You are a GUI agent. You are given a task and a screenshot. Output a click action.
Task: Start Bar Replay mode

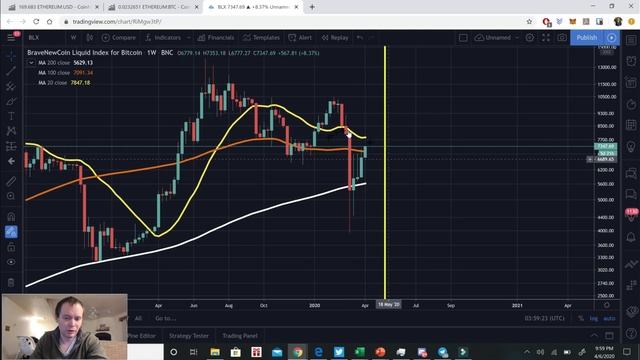click(335, 38)
